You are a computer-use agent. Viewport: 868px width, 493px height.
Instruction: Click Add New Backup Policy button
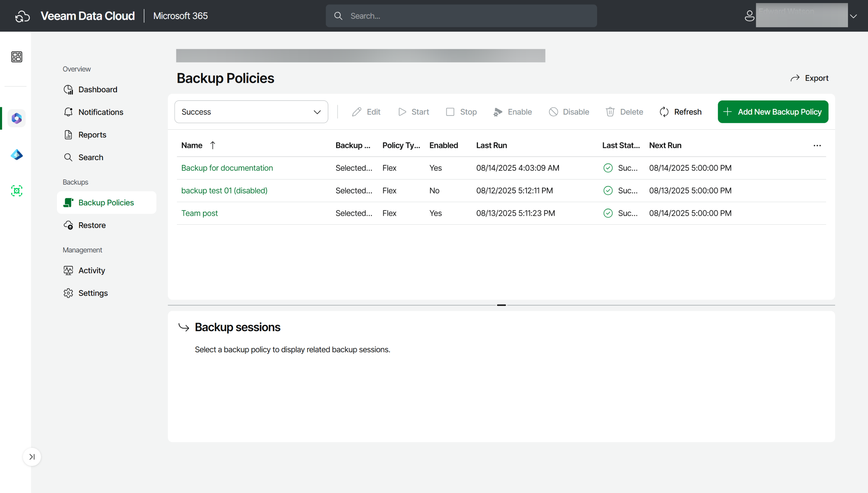pos(773,112)
